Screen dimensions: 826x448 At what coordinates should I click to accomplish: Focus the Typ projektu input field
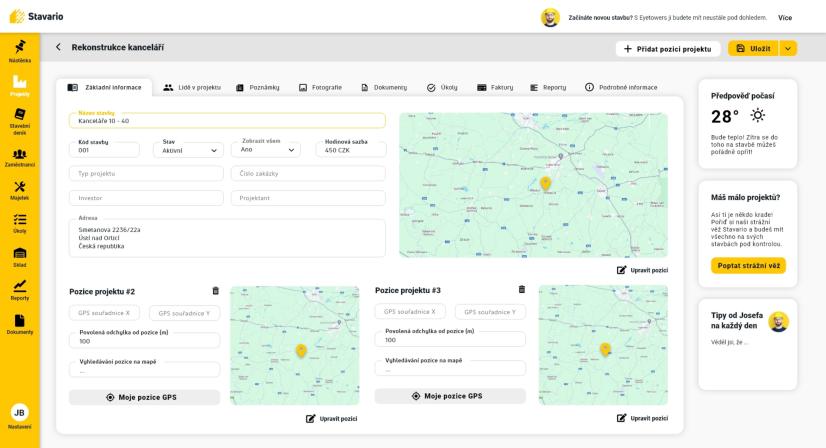tap(146, 173)
